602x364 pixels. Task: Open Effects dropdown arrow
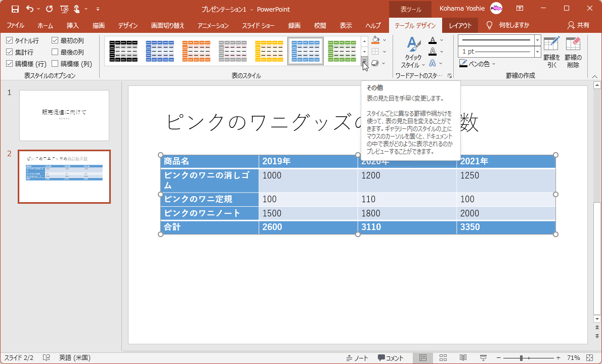pos(383,63)
